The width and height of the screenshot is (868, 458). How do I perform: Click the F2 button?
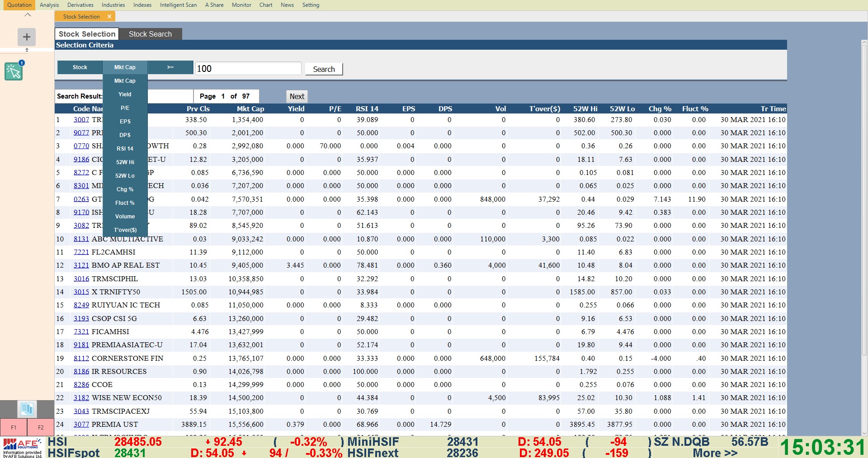point(41,427)
